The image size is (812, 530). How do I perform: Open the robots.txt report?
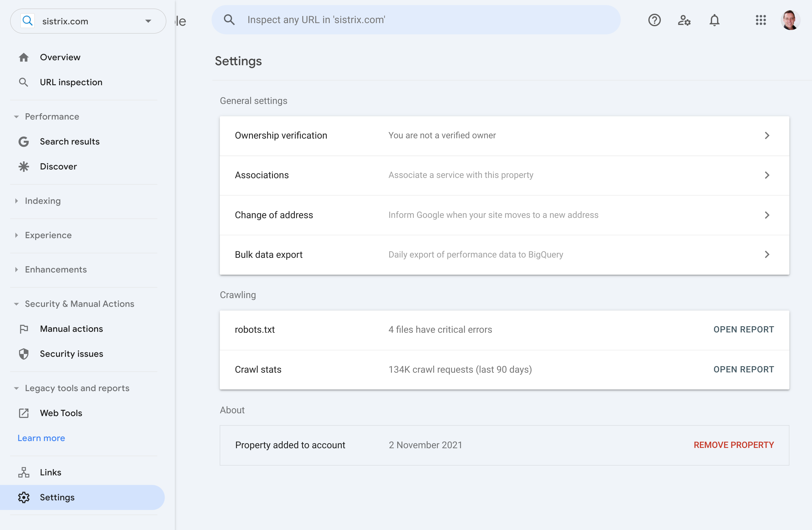(x=743, y=330)
